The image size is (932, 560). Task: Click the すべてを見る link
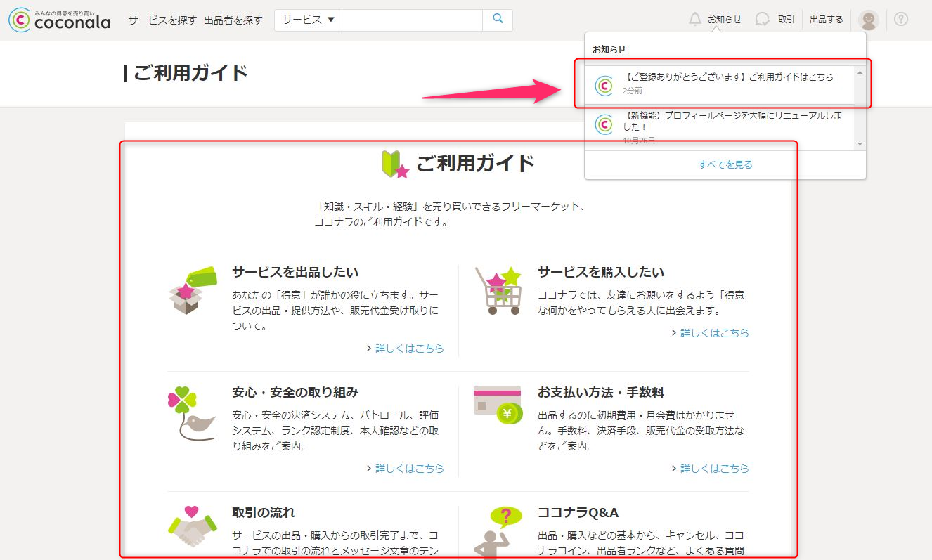pos(725,164)
